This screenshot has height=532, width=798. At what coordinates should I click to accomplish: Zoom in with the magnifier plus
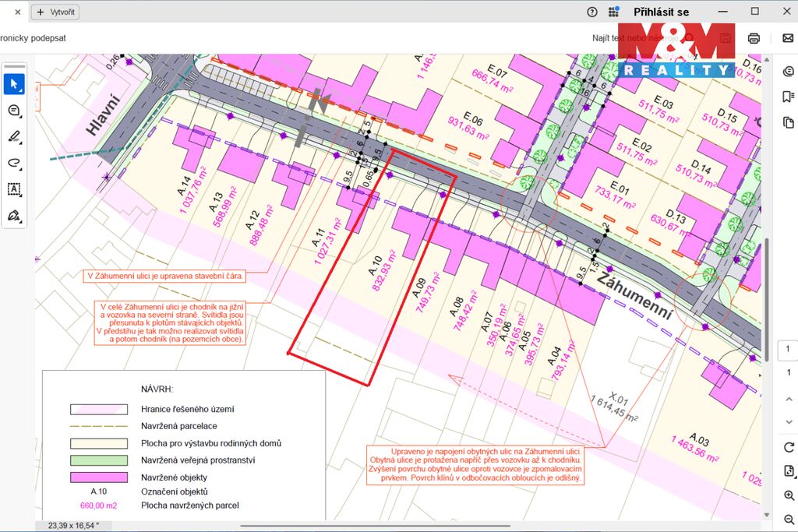pos(788,496)
